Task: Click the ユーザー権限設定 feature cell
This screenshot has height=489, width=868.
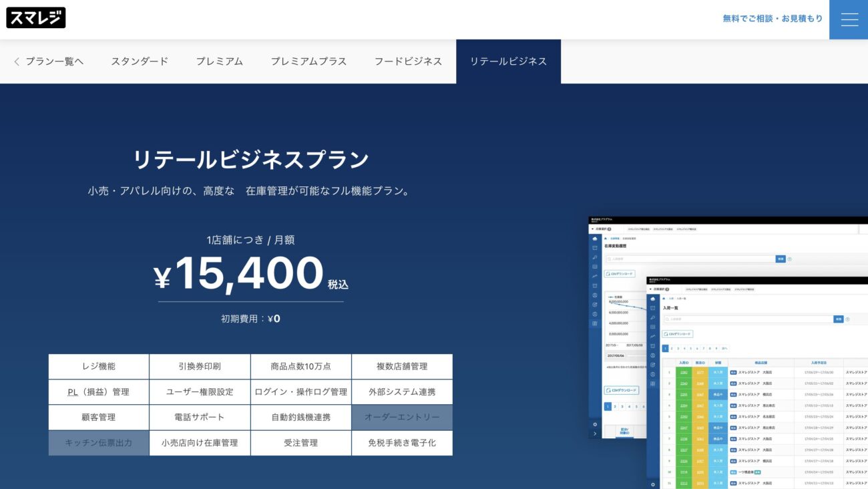Action: click(200, 392)
